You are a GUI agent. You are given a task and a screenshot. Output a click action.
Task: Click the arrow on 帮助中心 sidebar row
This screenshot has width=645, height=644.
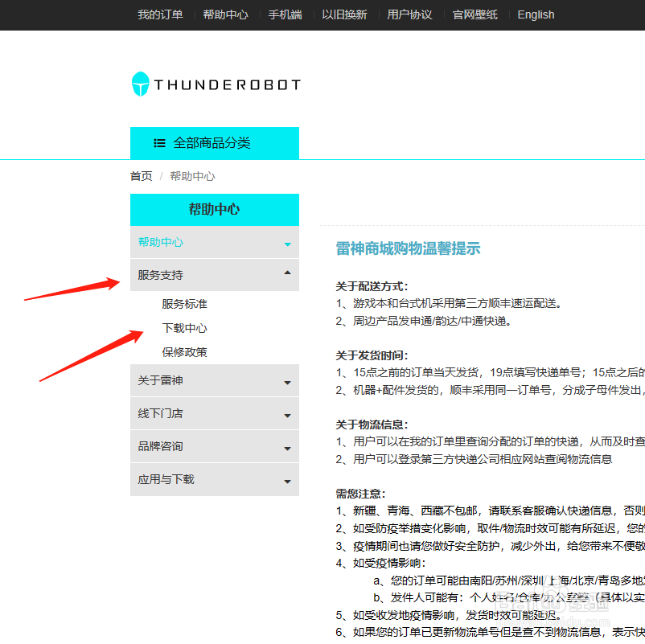pos(288,244)
